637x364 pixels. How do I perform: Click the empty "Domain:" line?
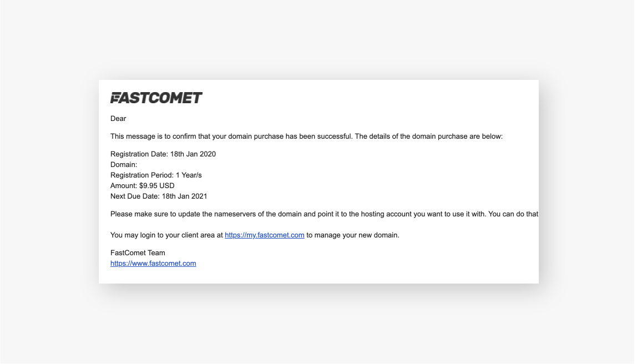click(124, 165)
